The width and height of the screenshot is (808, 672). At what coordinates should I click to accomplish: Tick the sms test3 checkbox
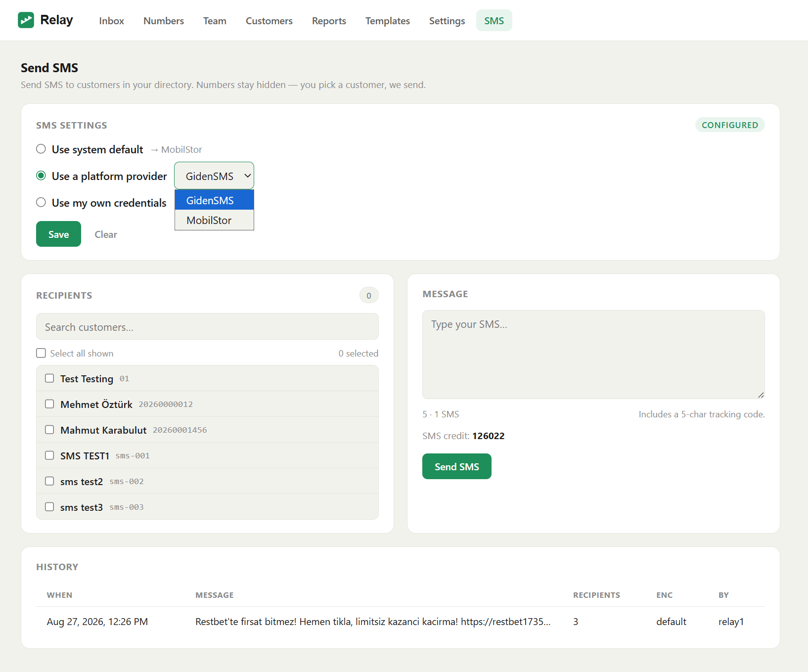tap(49, 507)
